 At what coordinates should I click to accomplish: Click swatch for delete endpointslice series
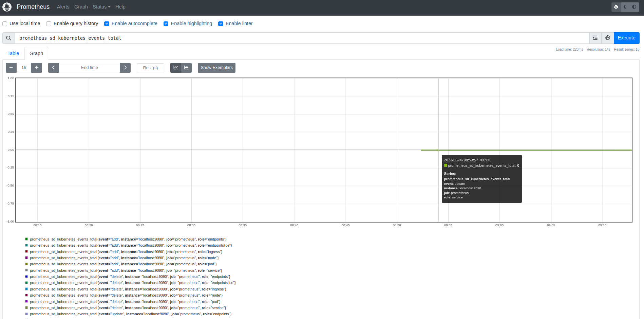coord(26,283)
